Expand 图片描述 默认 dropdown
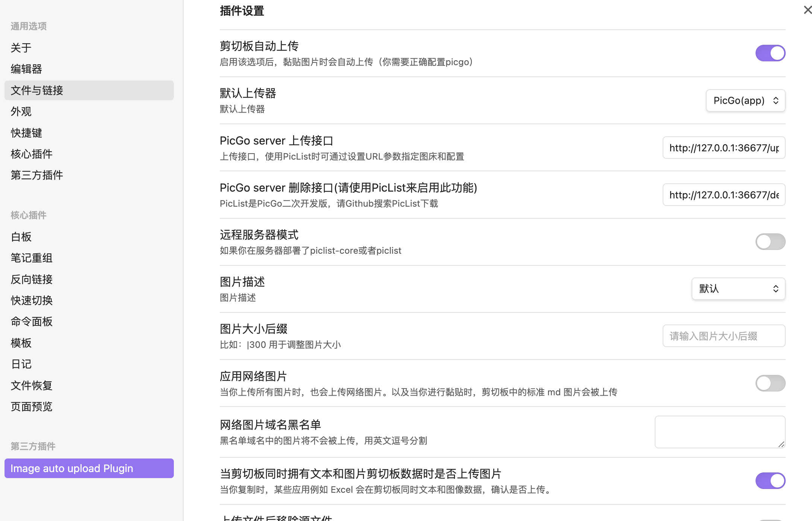Viewport: 812px width, 521px height. (x=738, y=289)
